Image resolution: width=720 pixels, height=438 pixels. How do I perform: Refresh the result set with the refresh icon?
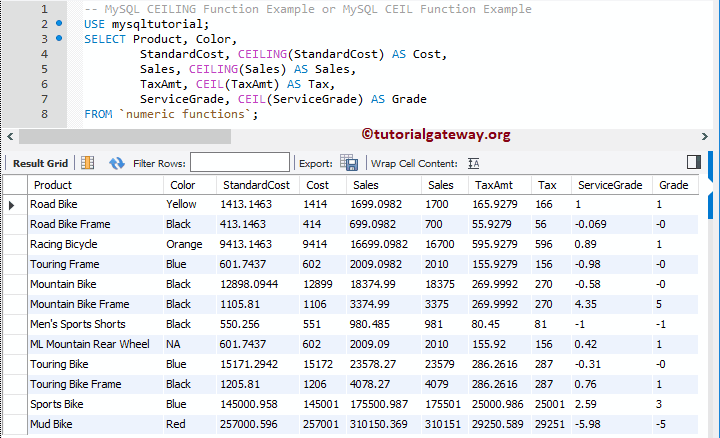(x=117, y=162)
